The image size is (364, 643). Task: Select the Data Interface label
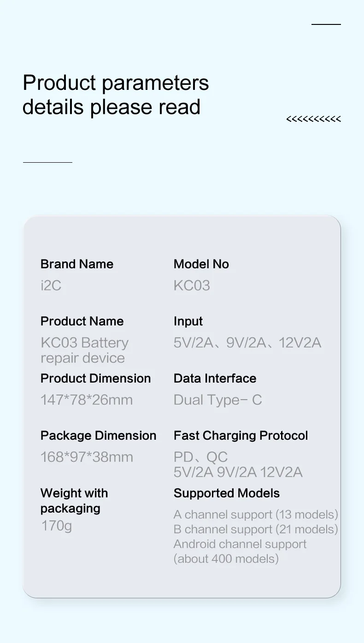pos(215,378)
